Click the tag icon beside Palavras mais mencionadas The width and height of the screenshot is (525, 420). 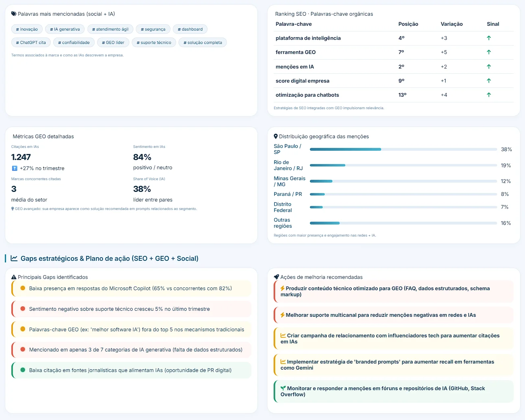[x=14, y=14]
